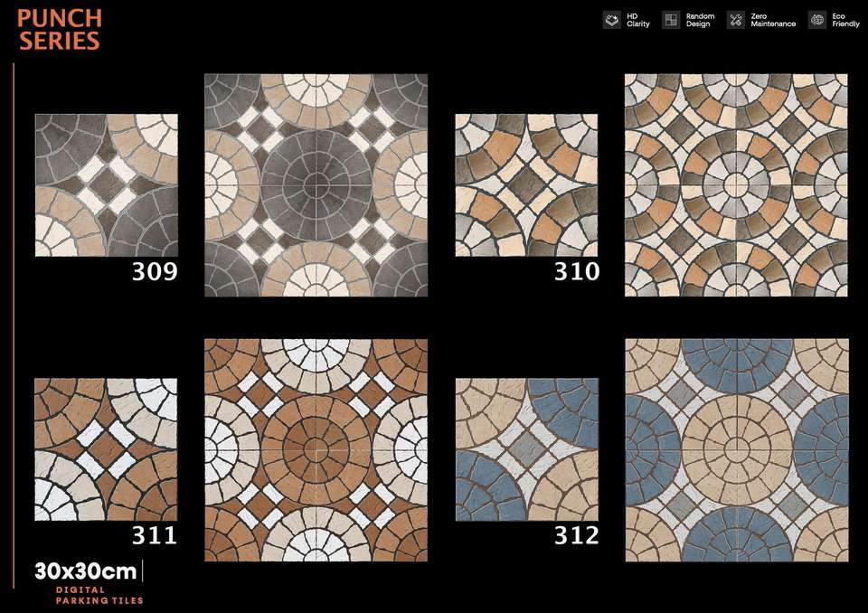
Task: Click the tile number 312 label
Action: pos(577,535)
